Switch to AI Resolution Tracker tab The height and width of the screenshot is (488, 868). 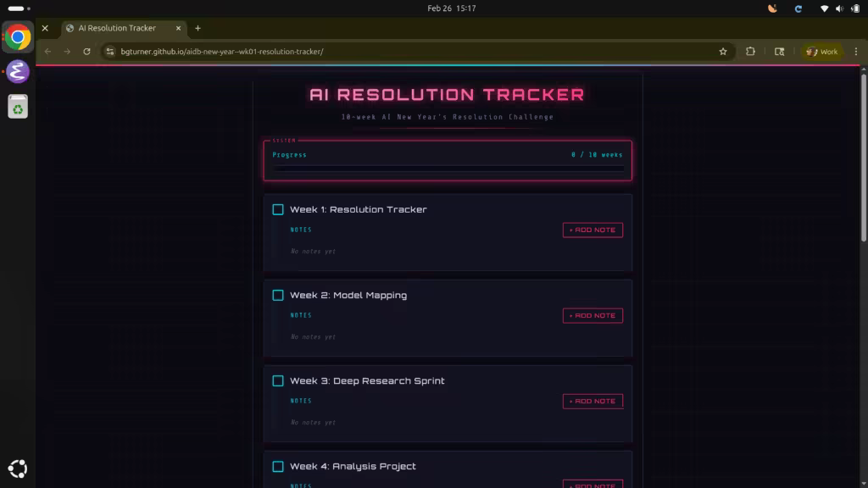click(124, 28)
